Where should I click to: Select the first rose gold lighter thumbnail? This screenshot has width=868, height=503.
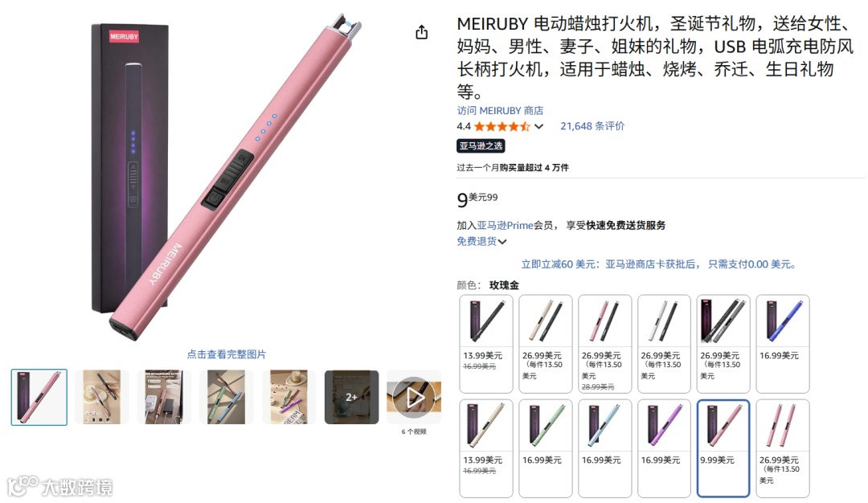pyautogui.click(x=39, y=397)
